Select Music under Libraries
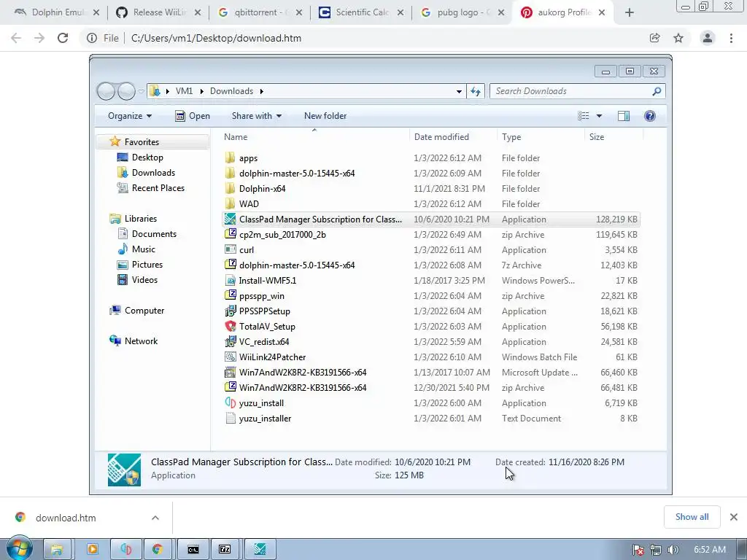The width and height of the screenshot is (747, 560). pyautogui.click(x=143, y=249)
